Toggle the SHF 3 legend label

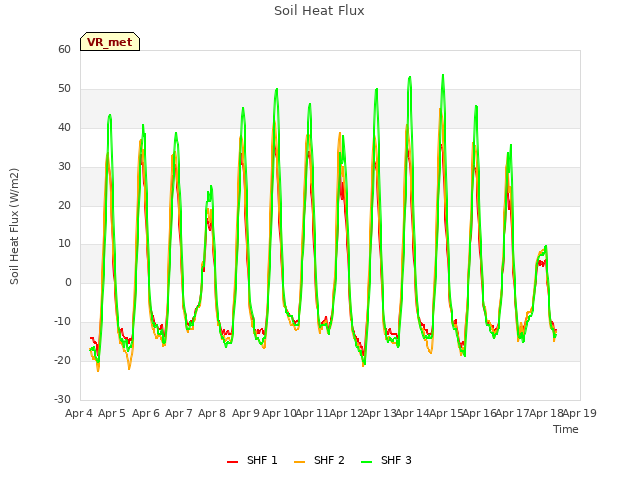pyautogui.click(x=396, y=461)
